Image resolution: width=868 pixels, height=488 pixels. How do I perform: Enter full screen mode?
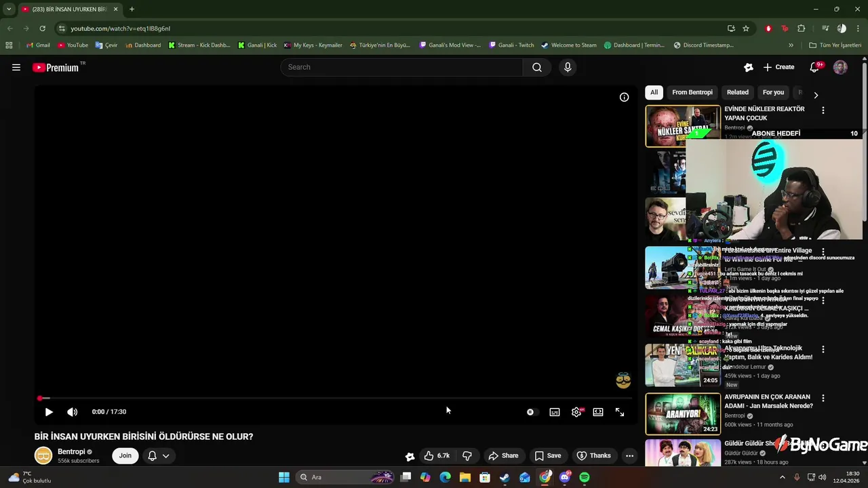[x=620, y=412]
